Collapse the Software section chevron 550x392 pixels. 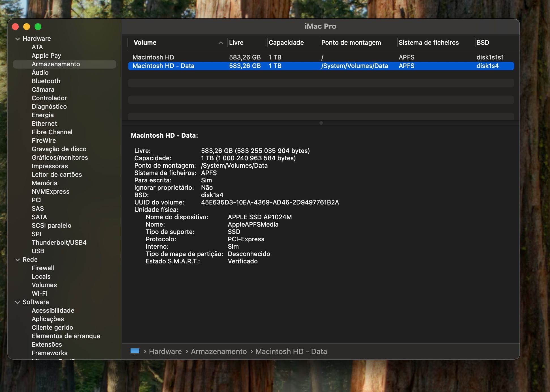(x=18, y=302)
